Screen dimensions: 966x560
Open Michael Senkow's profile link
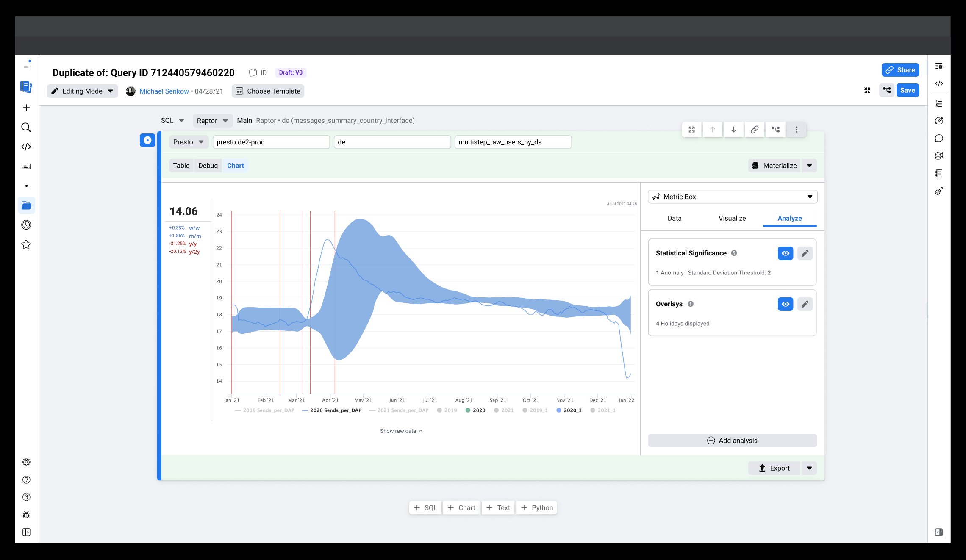(x=164, y=91)
